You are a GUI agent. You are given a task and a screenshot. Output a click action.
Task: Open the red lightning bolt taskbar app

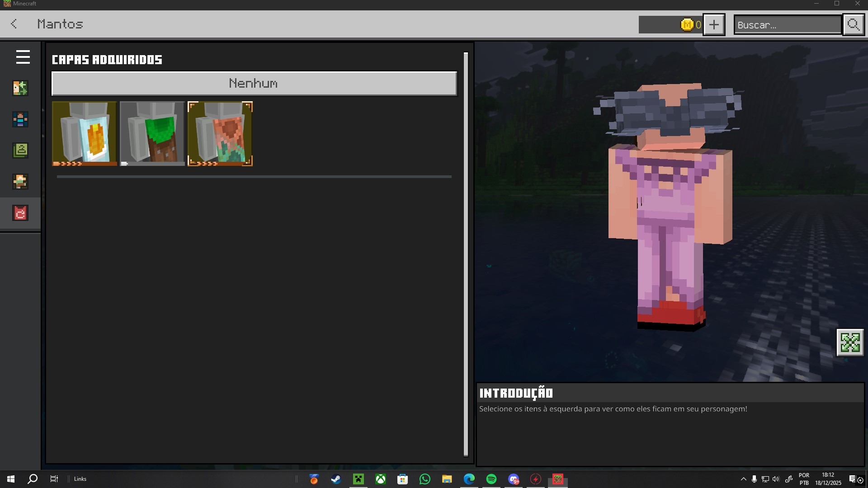click(x=536, y=479)
